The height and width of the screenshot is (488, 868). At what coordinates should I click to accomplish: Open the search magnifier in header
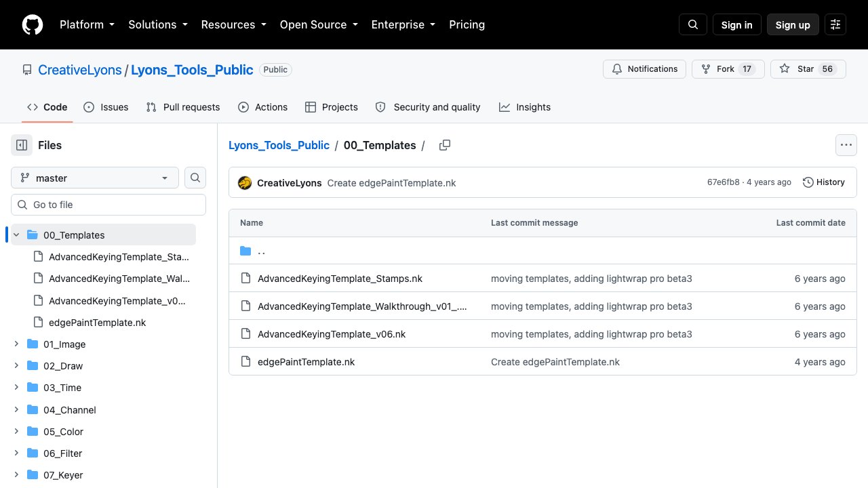pos(693,24)
